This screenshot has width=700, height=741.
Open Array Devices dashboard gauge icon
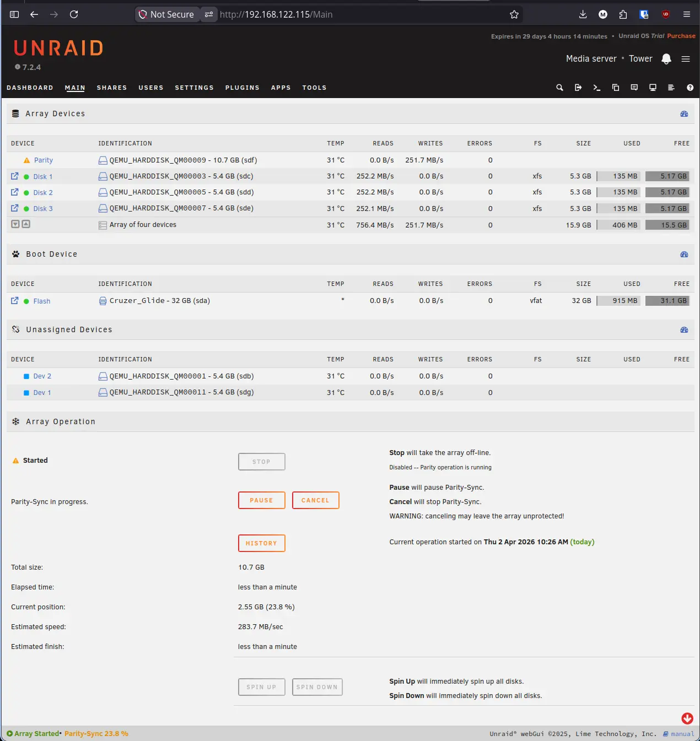pyautogui.click(x=684, y=114)
